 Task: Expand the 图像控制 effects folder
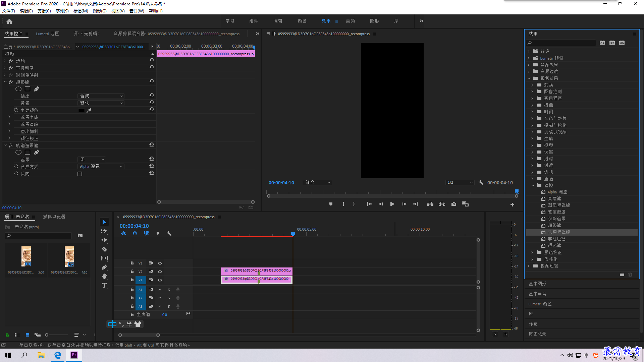[x=532, y=92]
